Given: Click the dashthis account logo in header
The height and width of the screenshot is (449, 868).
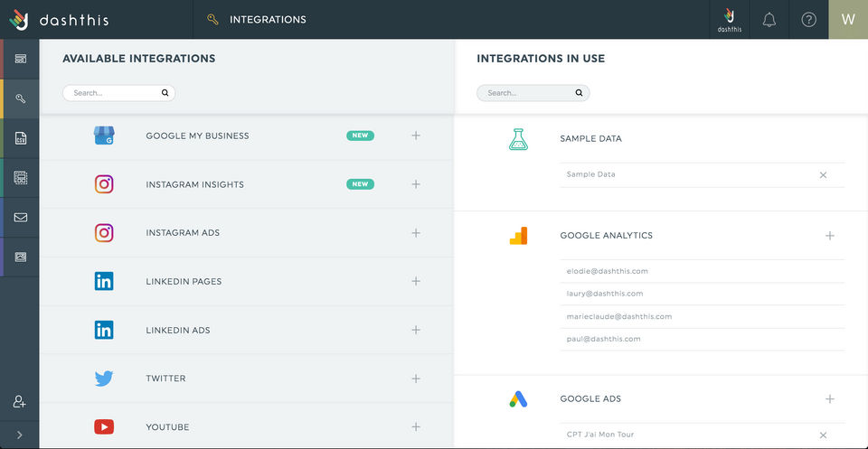Looking at the screenshot, I should coord(730,20).
